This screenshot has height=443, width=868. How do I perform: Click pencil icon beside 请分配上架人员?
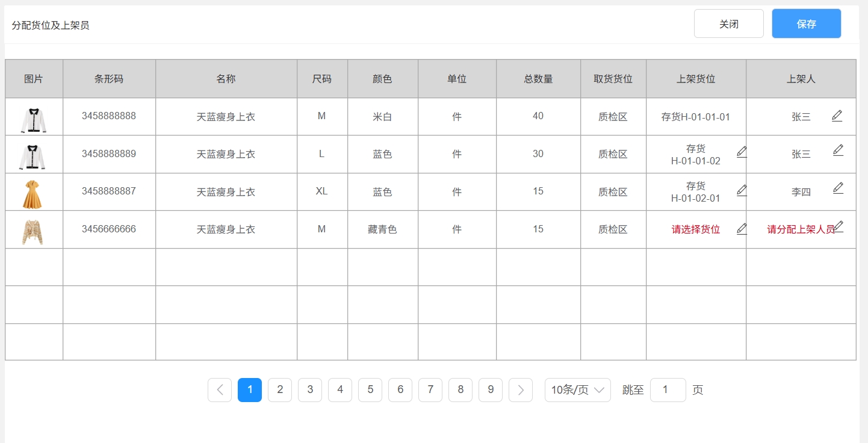pos(837,226)
